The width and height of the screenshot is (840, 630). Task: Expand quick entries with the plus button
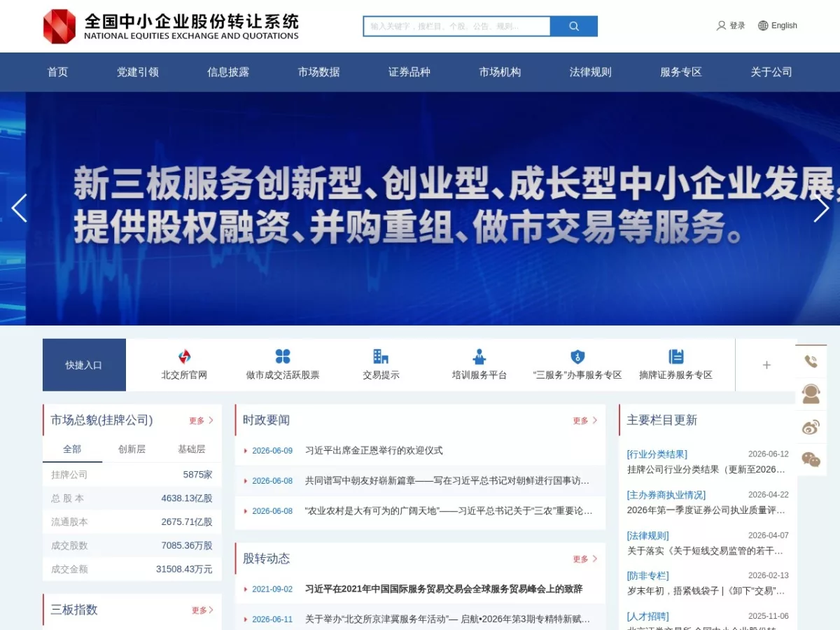tap(766, 365)
